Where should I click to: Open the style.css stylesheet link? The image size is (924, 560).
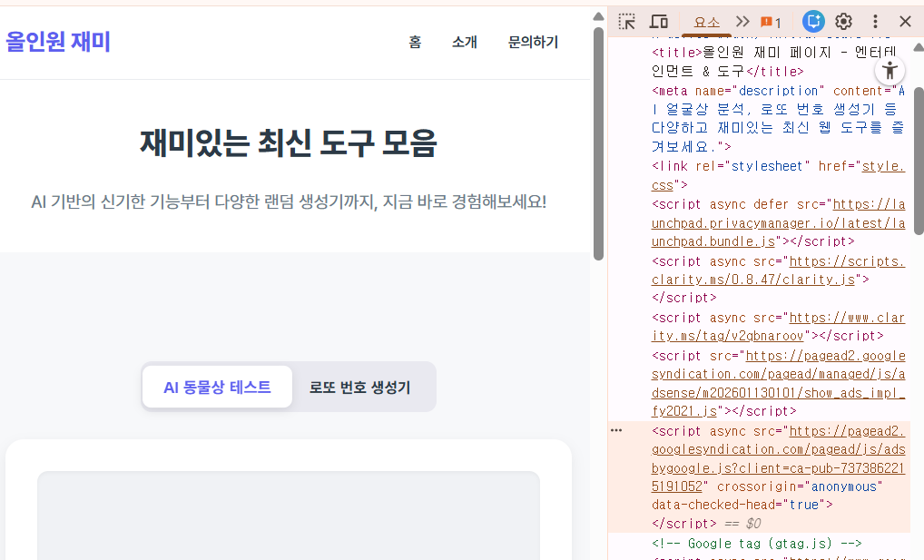click(778, 176)
